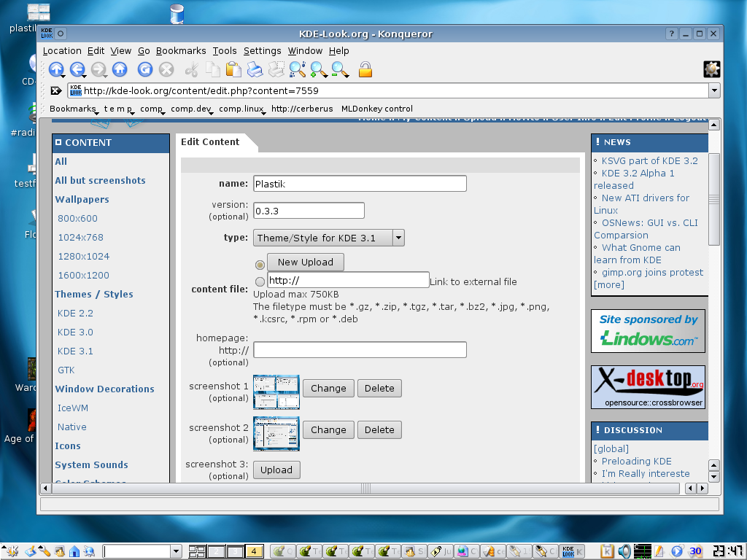This screenshot has height=560, width=747.
Task: Increase font size with zoom-in icon
Action: click(319, 70)
